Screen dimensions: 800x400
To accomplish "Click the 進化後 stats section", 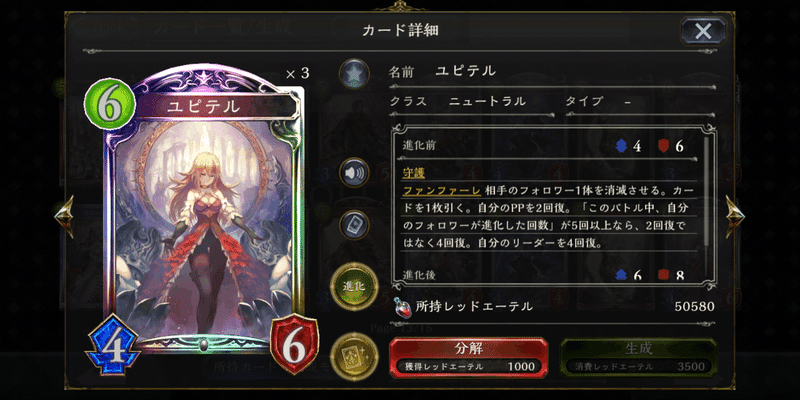I will tap(549, 274).
